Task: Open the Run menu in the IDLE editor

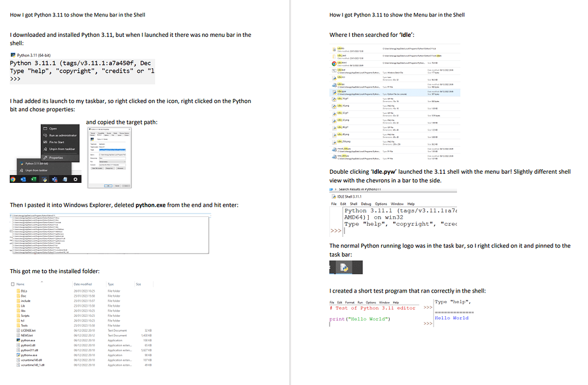Action: 360,302
